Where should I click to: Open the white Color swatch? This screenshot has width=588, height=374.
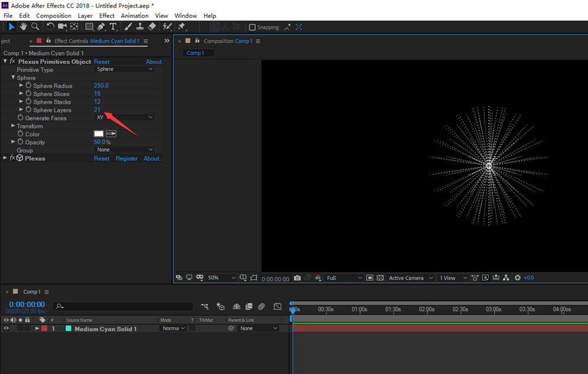99,134
